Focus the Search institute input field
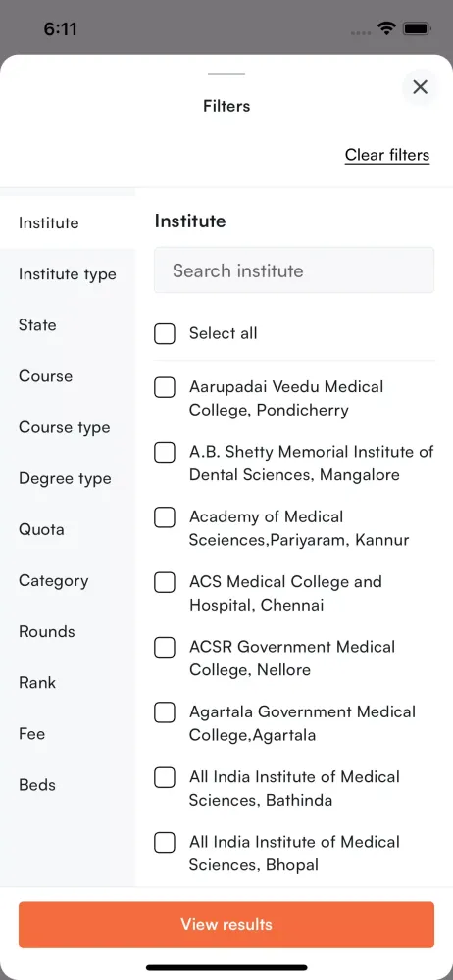The width and height of the screenshot is (453, 980). point(294,270)
